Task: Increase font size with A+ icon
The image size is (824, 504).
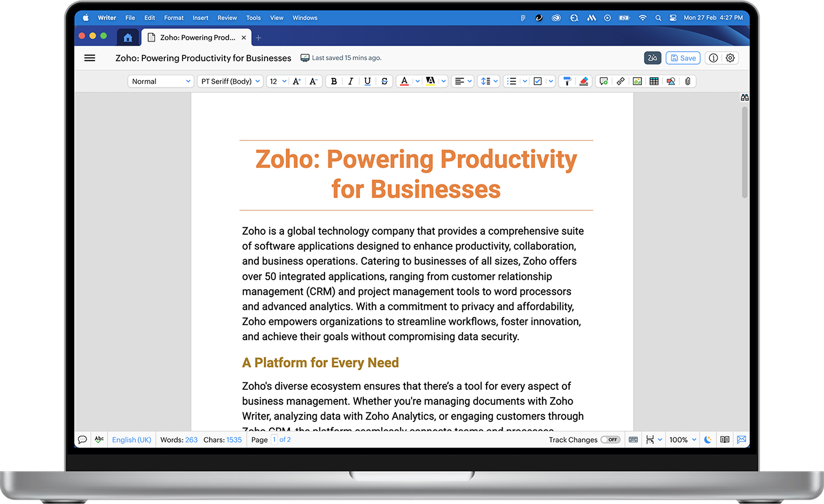Action: (x=297, y=81)
